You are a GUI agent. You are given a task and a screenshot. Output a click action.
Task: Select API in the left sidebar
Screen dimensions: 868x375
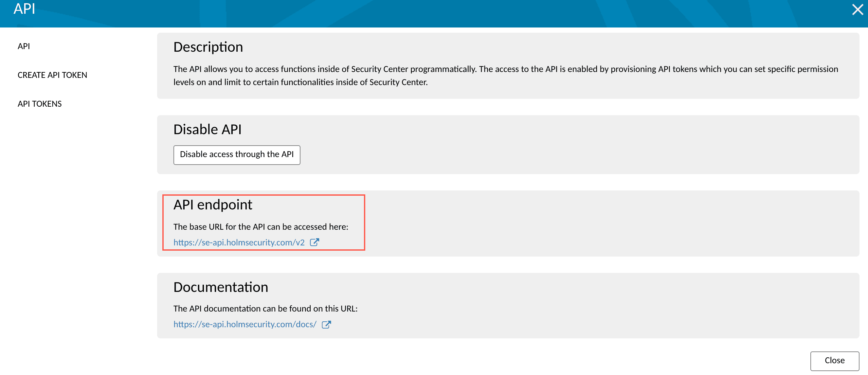click(24, 46)
